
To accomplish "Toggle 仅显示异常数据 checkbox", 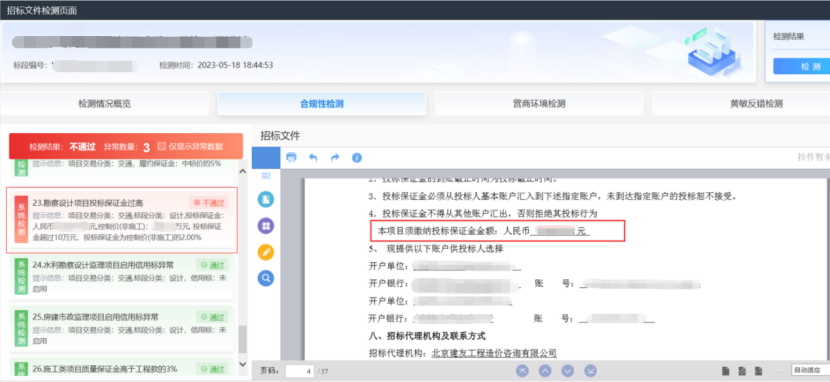I will point(162,146).
